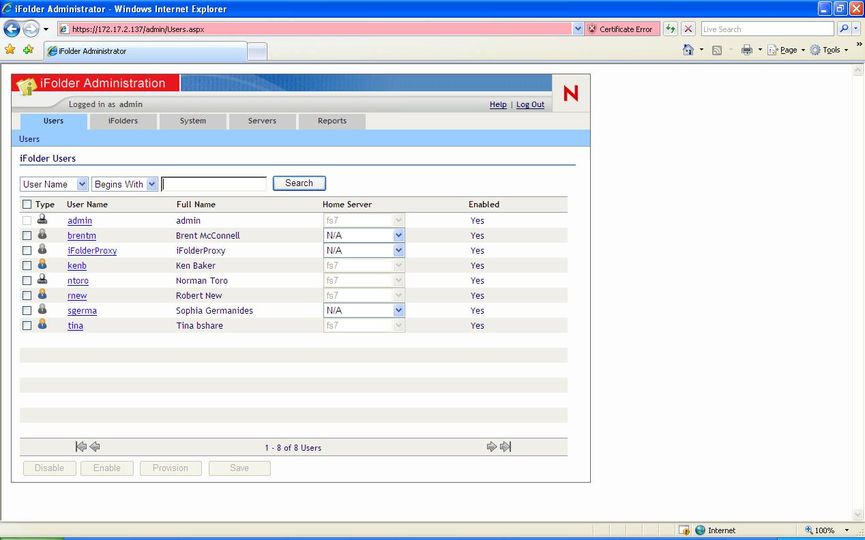
Task: Open a new blank browser tab
Action: coord(257,51)
